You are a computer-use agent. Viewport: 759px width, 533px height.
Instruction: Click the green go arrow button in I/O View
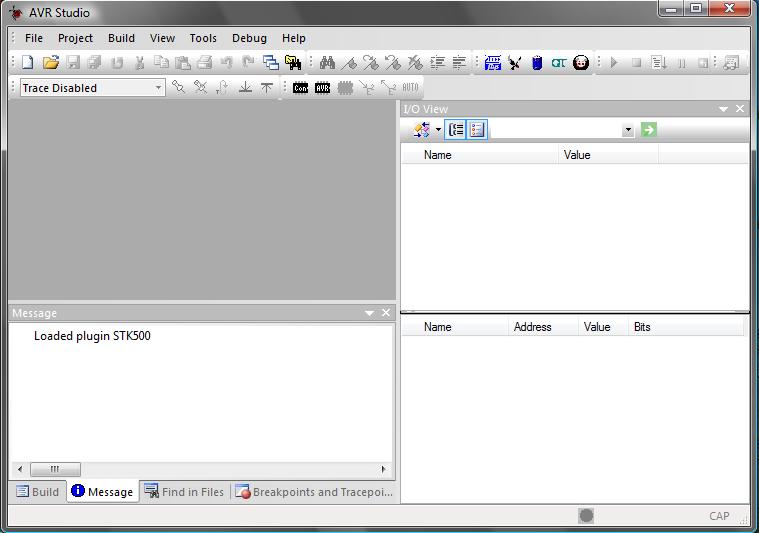click(x=649, y=130)
